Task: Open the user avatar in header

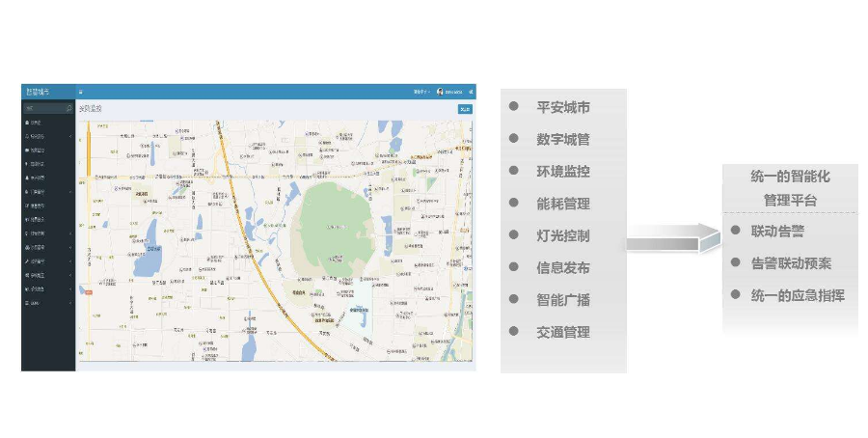Action: click(440, 92)
